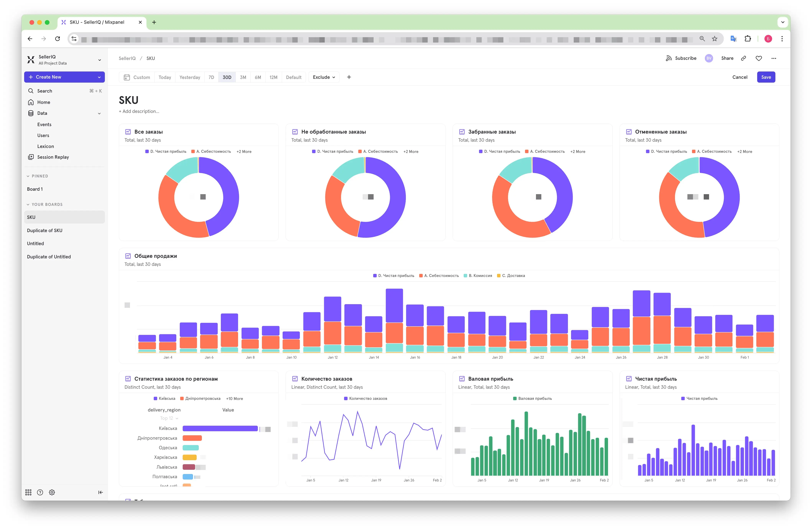
Task: Click Add description link
Action: (139, 111)
